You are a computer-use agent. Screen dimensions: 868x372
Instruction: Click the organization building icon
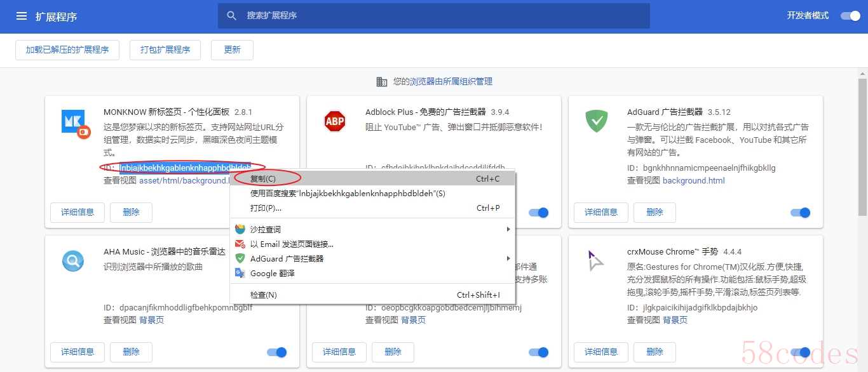tap(382, 81)
